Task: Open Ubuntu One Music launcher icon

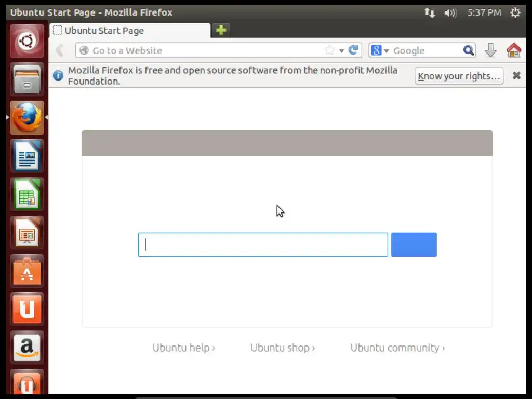Action: click(x=27, y=382)
